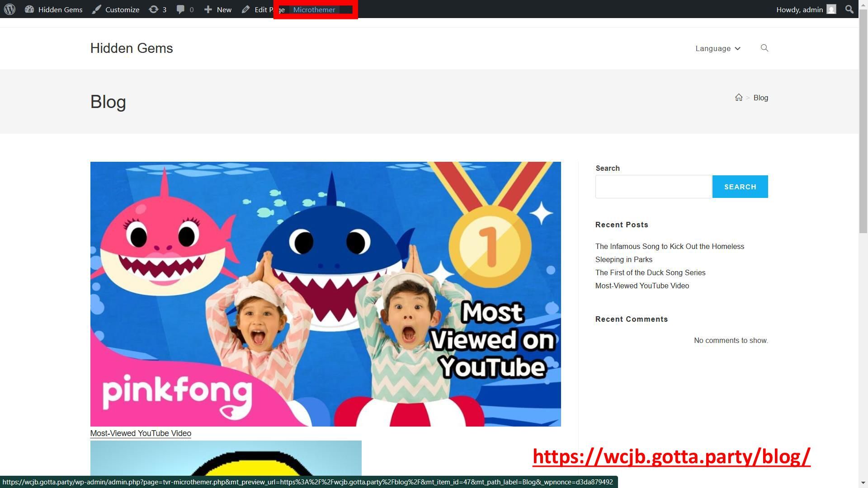Click the New plus icon
Image resolution: width=868 pixels, height=488 pixels.
tap(208, 9)
